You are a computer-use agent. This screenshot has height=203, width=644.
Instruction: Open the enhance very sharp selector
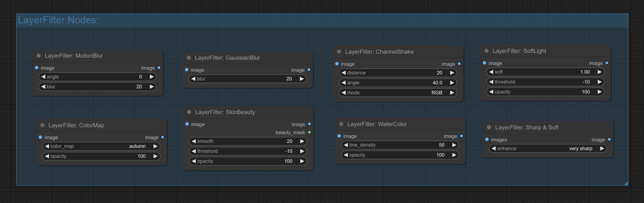coord(548,148)
